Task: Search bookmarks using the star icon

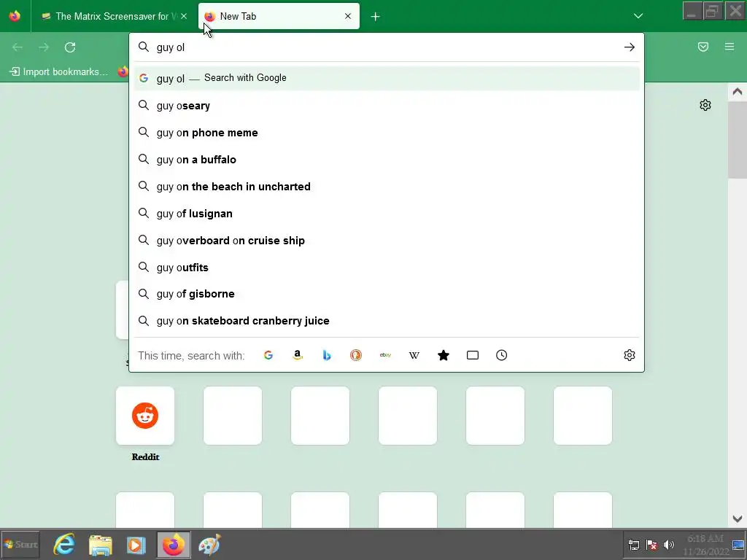Action: 444,355
